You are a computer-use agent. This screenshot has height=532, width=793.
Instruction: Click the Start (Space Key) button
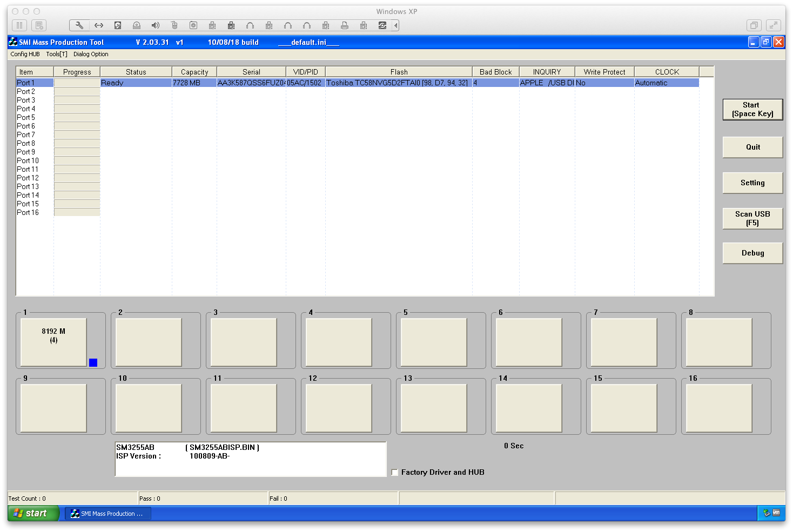coord(752,110)
